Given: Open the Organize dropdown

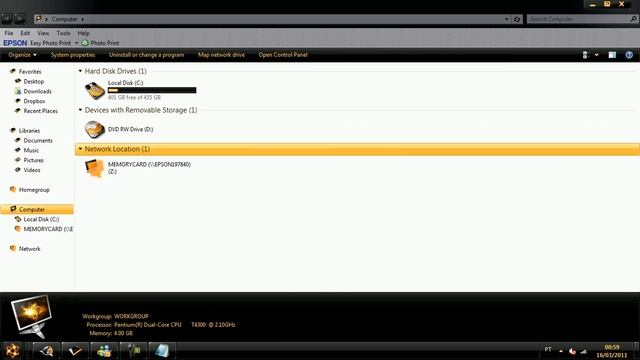Looking at the screenshot, I should (x=22, y=55).
